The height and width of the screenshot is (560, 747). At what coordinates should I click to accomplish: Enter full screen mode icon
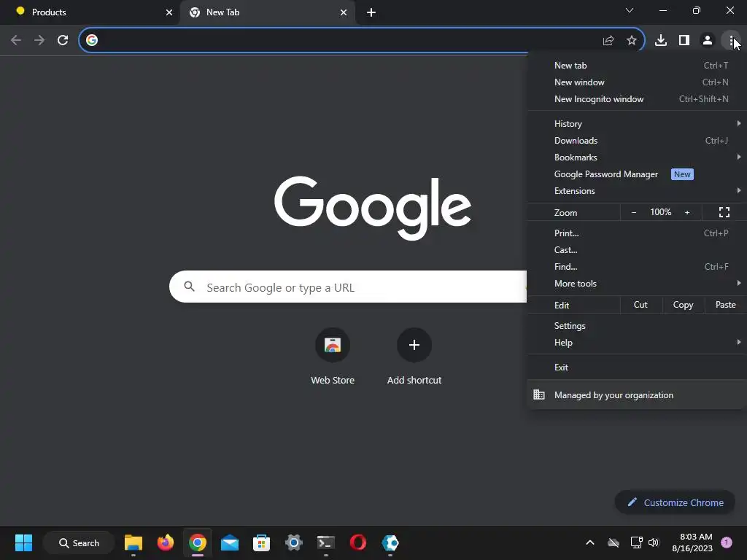pos(724,212)
